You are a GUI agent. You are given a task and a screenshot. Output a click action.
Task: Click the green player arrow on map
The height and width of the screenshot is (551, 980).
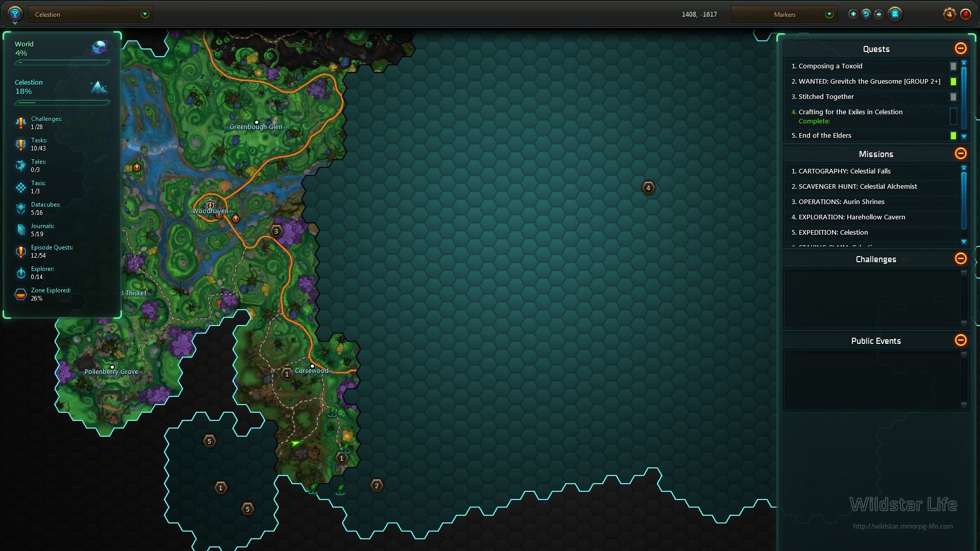click(295, 443)
